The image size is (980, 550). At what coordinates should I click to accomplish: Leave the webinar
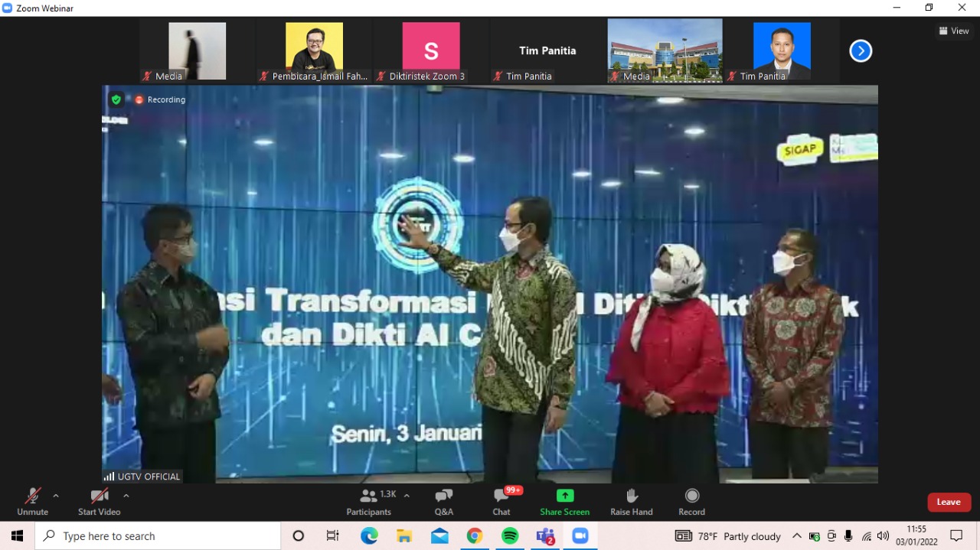pyautogui.click(x=949, y=502)
